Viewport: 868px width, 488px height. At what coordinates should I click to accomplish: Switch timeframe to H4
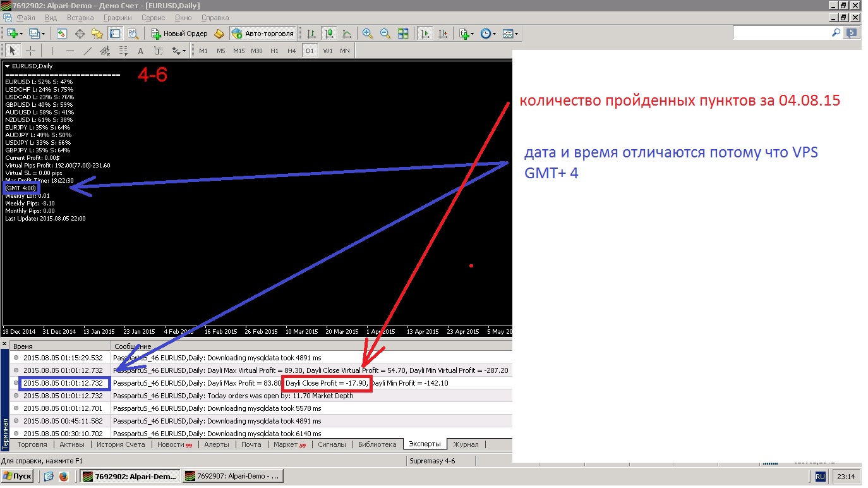[x=292, y=51]
